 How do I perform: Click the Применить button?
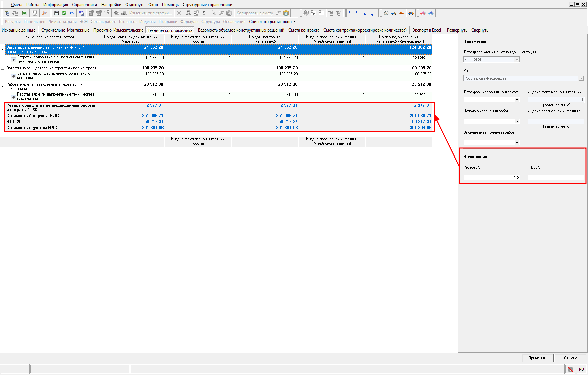pyautogui.click(x=537, y=358)
